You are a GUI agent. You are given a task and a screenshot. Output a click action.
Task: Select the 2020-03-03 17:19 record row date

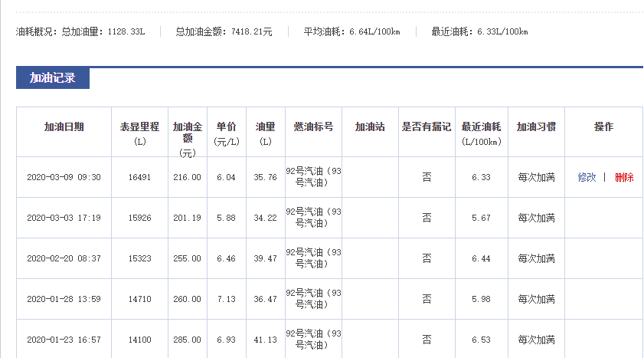pos(64,218)
